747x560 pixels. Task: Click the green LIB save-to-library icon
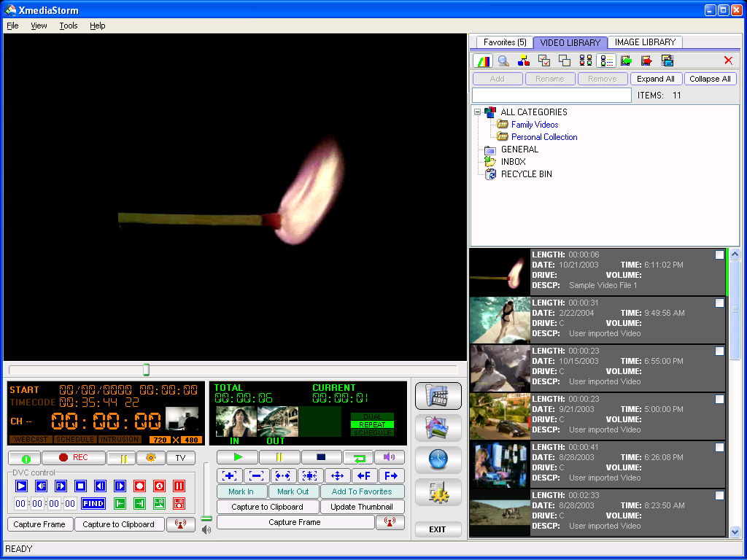coord(159,503)
